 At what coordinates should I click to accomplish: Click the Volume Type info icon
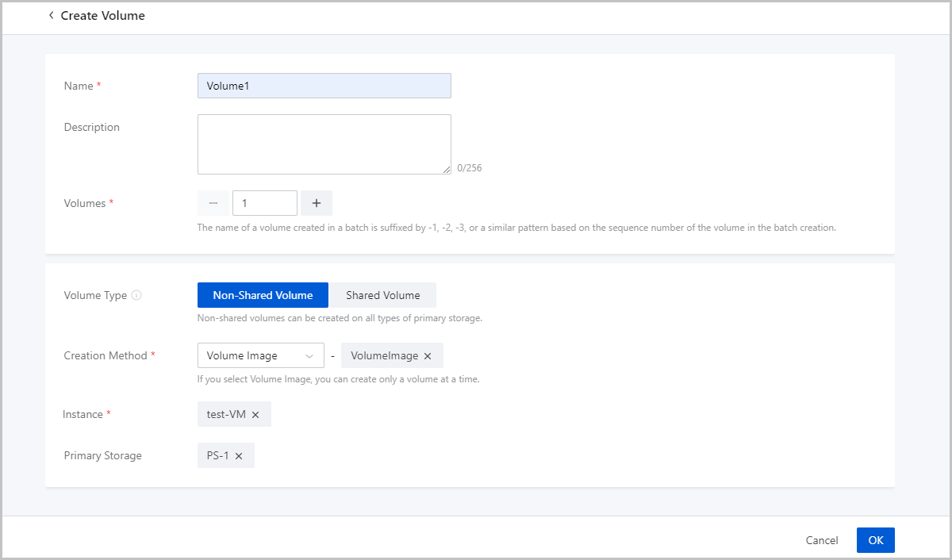click(136, 296)
